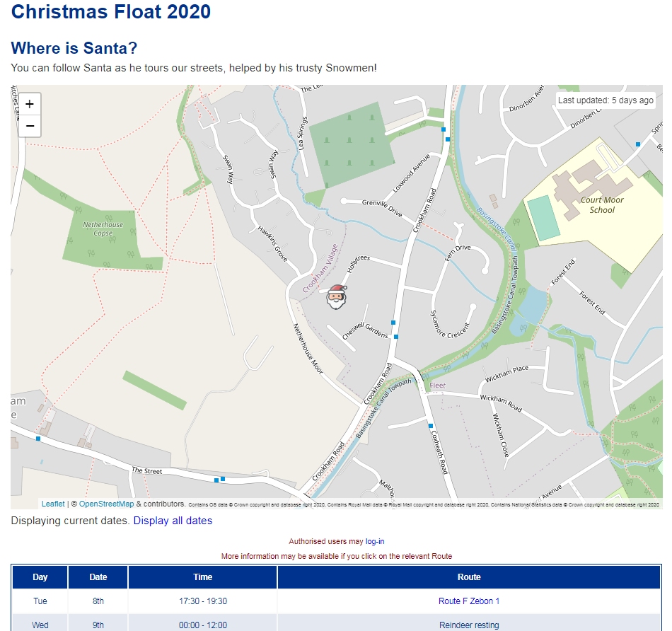Screen dimensions: 672x631
Task: Select the blue marker on Coxheath Road
Action: tap(431, 426)
